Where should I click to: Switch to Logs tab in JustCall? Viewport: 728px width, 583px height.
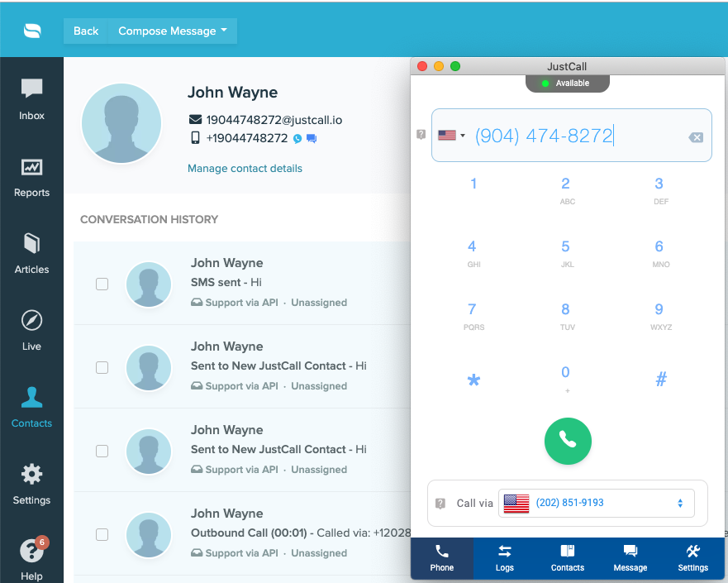point(505,558)
